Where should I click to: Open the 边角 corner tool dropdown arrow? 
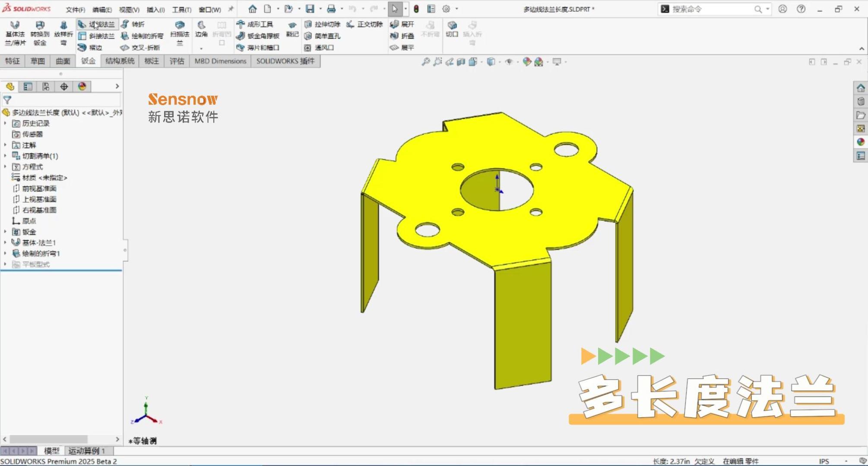click(x=201, y=48)
